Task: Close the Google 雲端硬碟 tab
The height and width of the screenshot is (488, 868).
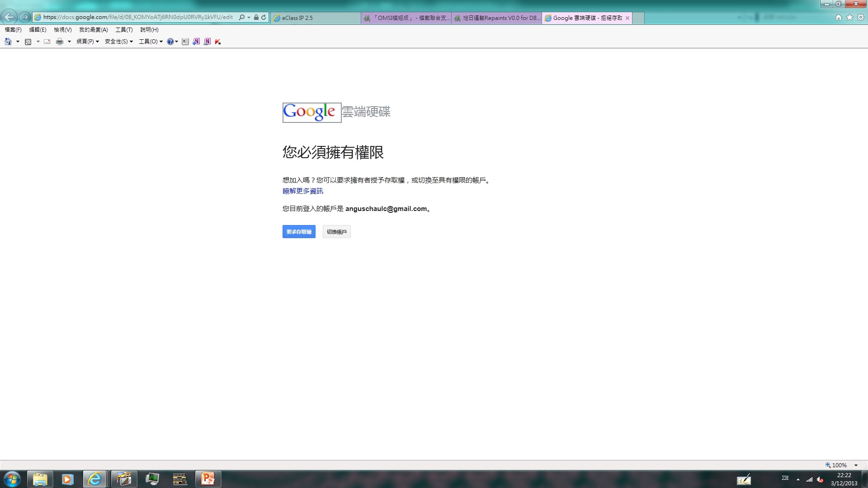Action: (x=627, y=18)
